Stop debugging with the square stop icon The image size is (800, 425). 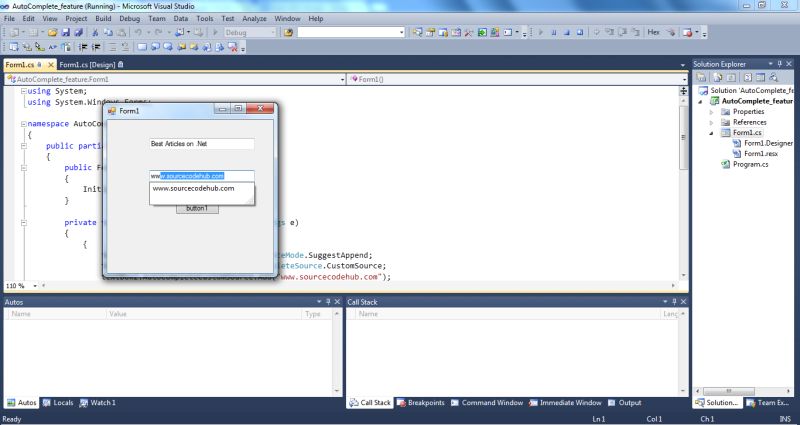(x=567, y=32)
